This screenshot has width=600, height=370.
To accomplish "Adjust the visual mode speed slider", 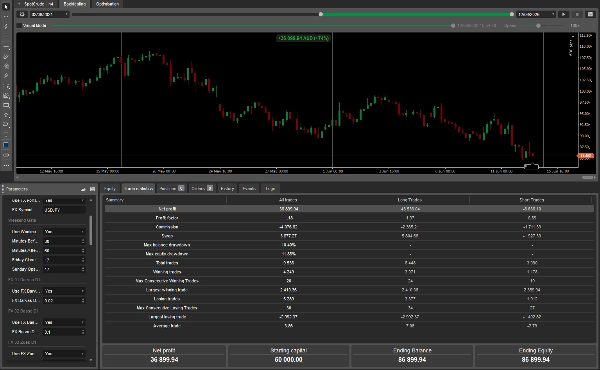I will [538, 26].
